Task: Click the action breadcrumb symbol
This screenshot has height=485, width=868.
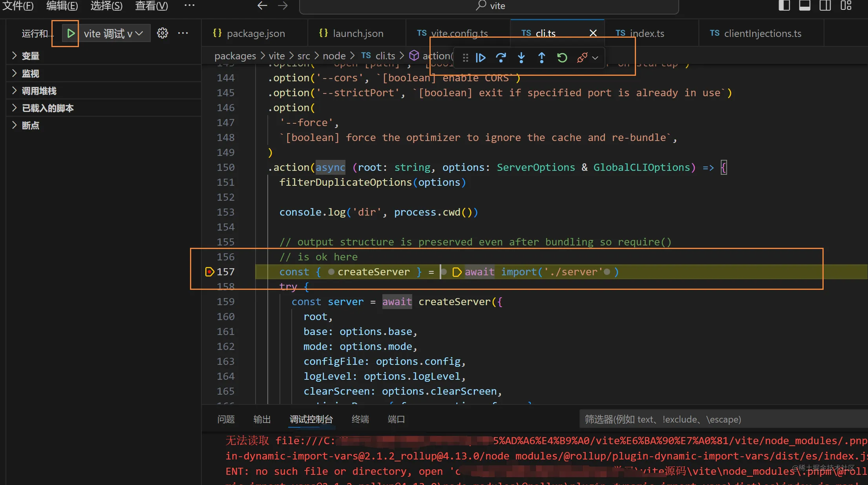Action: (x=431, y=56)
